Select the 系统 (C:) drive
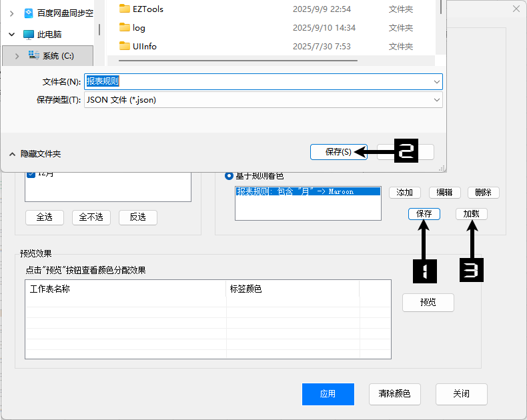This screenshot has width=527, height=420. pyautogui.click(x=58, y=56)
